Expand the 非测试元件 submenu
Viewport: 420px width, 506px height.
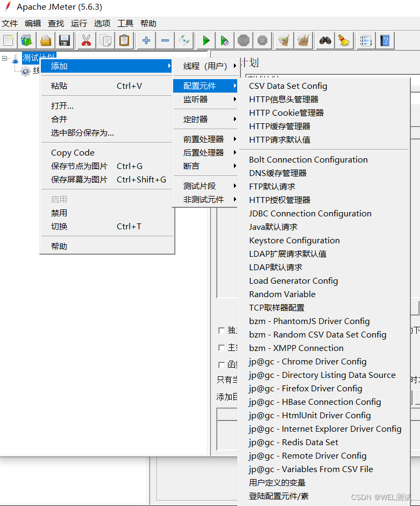pos(205,200)
